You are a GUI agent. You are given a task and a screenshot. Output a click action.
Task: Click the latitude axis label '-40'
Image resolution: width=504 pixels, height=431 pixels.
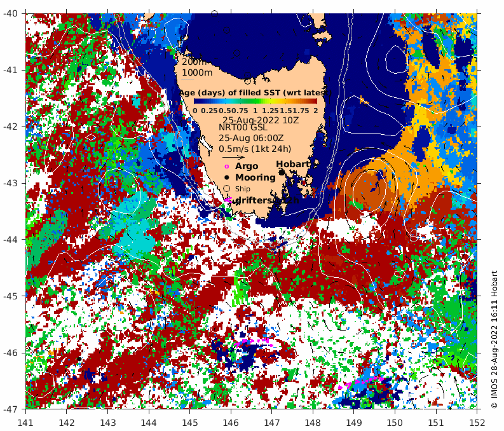pyautogui.click(x=11, y=14)
